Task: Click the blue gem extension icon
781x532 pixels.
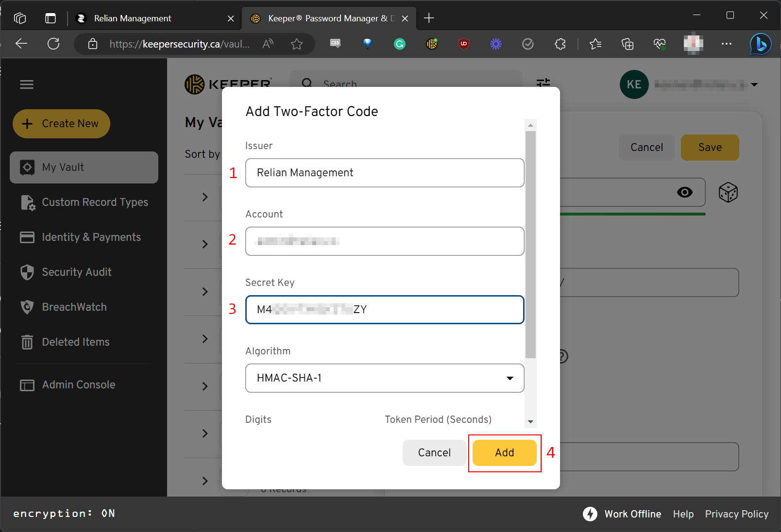Action: click(x=368, y=44)
